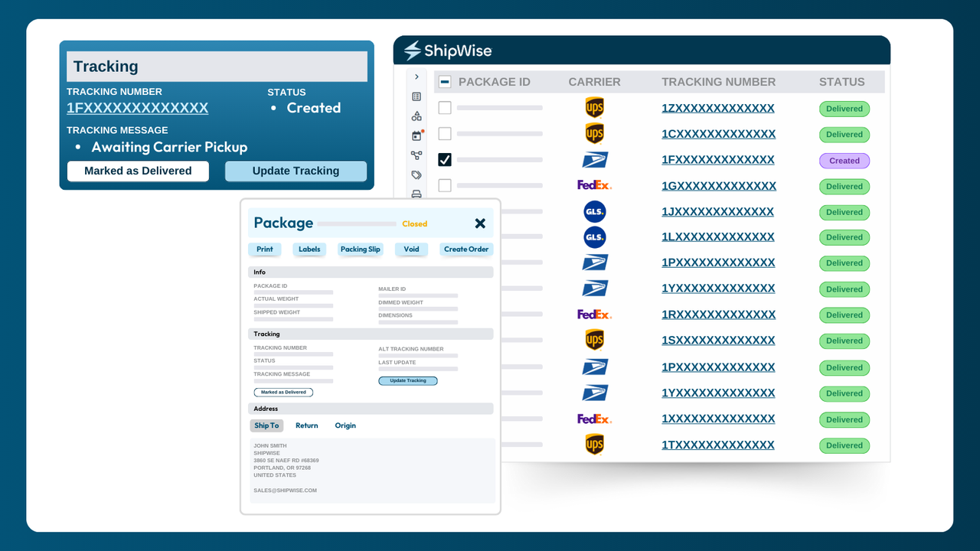Viewport: 980px width, 551px height.
Task: Click the products shapes icon in the sidebar
Action: click(416, 116)
